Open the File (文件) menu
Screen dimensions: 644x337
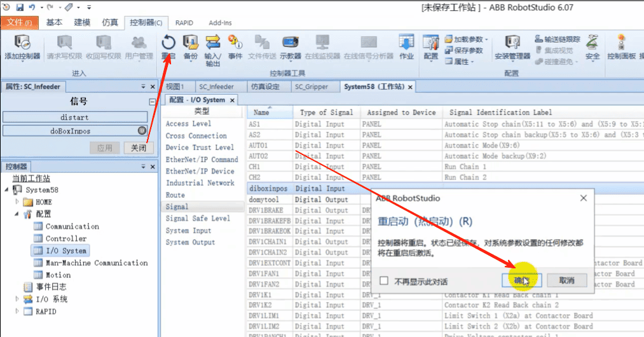point(19,23)
